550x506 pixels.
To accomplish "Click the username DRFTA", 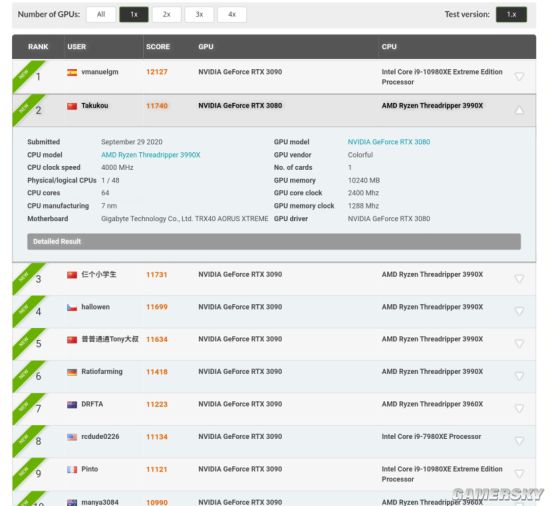I will pos(92,404).
